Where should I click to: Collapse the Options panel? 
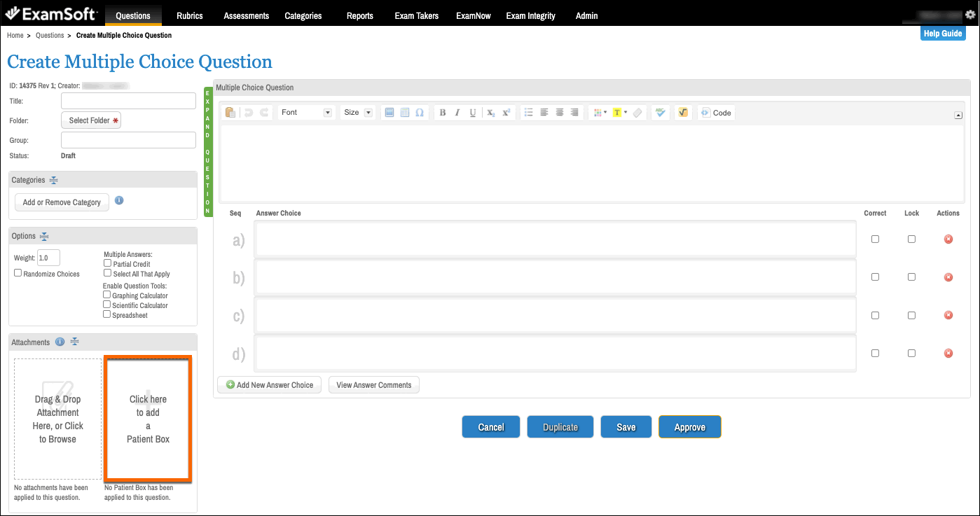(44, 236)
